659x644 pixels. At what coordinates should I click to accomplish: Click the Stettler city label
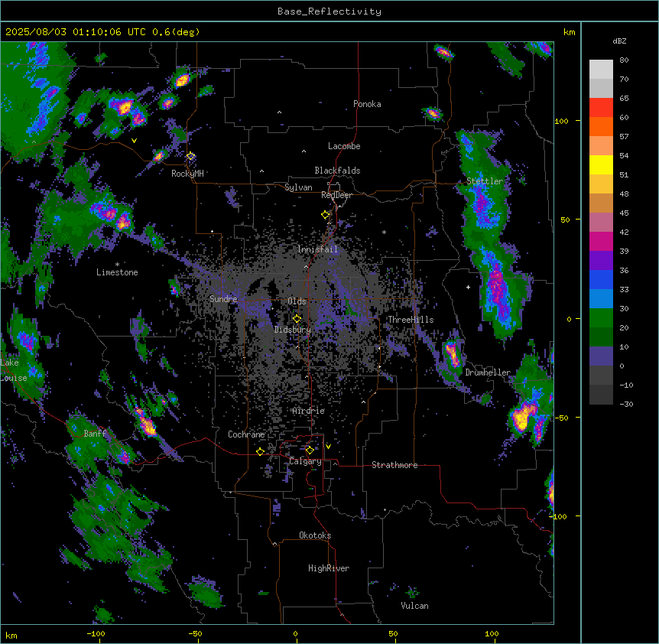point(485,181)
